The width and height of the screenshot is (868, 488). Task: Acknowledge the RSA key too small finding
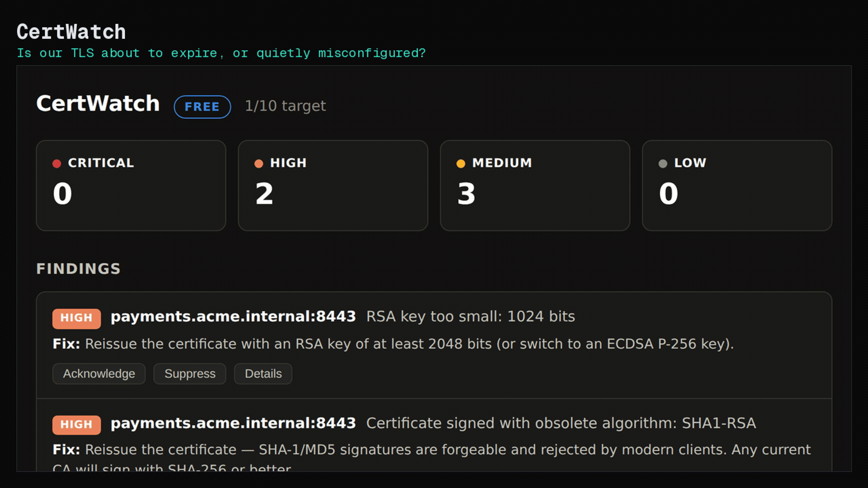click(99, 374)
